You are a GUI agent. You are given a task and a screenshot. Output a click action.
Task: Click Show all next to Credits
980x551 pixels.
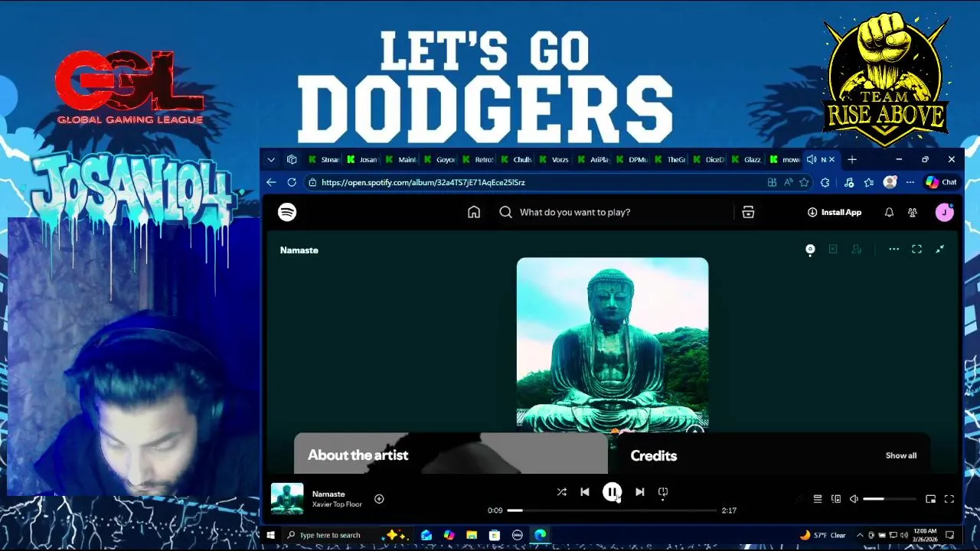click(901, 455)
